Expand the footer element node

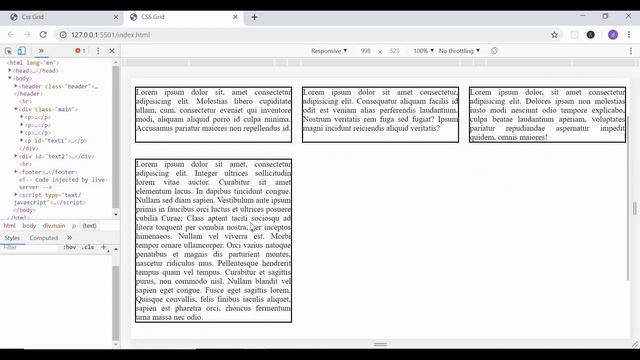pos(16,171)
